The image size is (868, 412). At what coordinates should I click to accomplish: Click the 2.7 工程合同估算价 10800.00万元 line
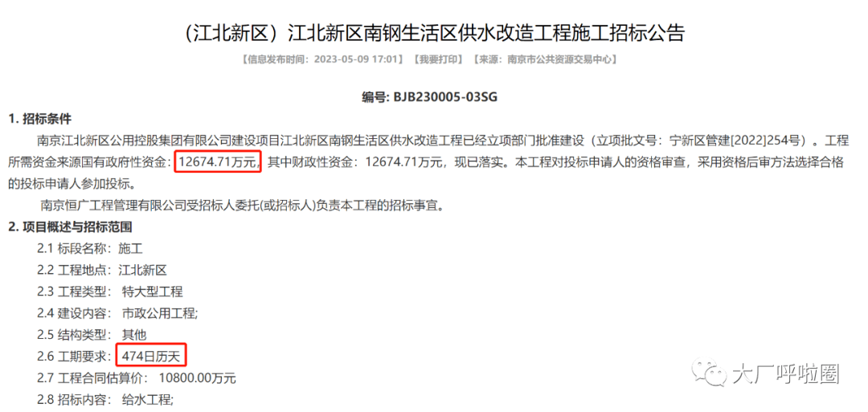pos(137,378)
